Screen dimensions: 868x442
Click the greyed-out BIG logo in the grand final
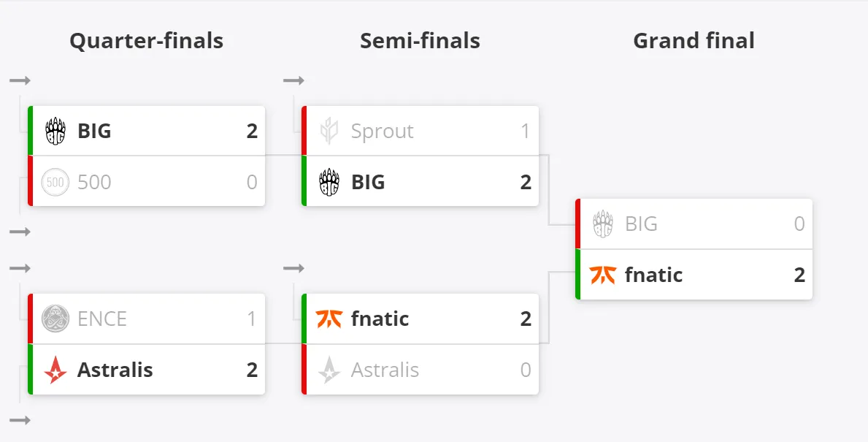pyautogui.click(x=603, y=224)
